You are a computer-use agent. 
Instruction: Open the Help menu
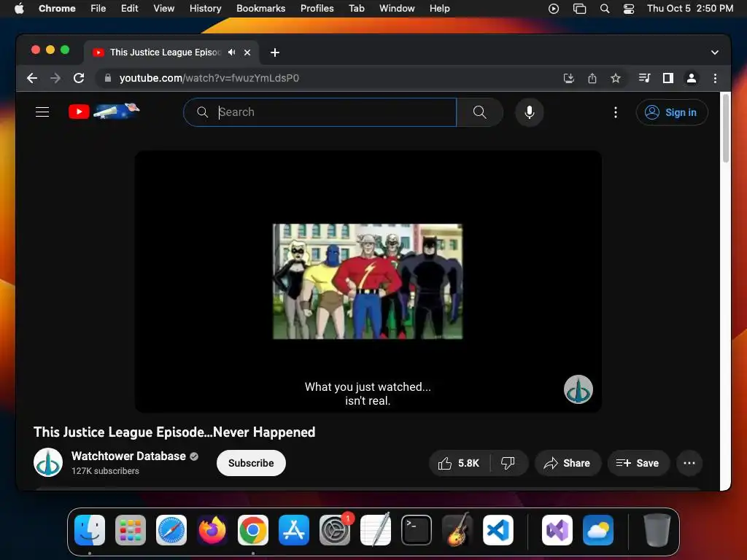click(x=439, y=8)
